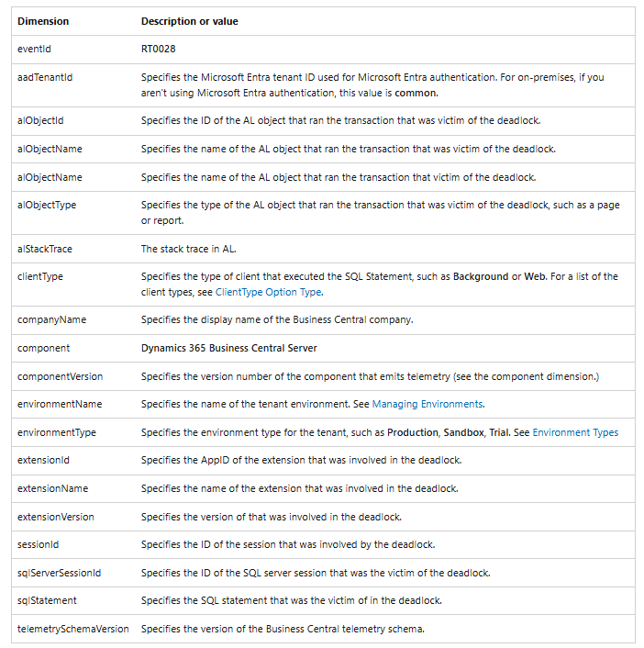This screenshot has height=648, width=644.
Task: Select the extensionVersion row label
Action: (56, 518)
